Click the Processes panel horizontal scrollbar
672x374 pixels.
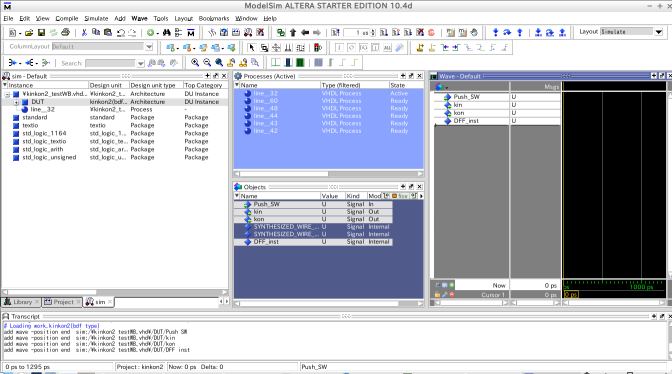pyautogui.click(x=328, y=174)
